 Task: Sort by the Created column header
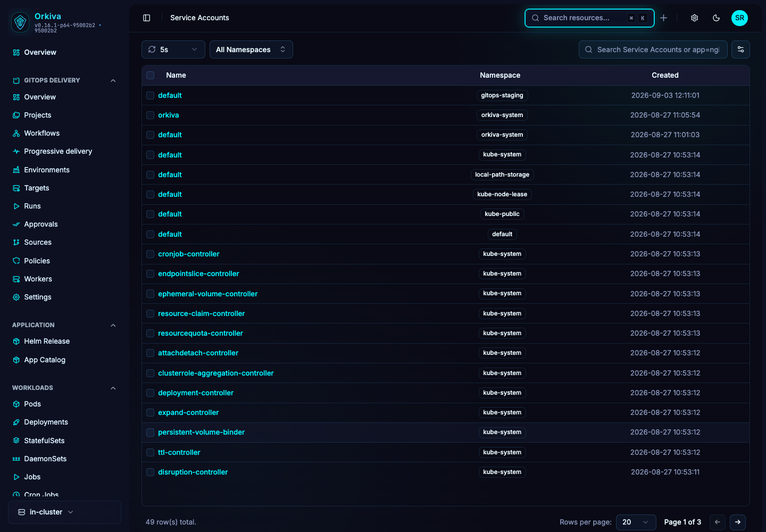click(x=665, y=75)
